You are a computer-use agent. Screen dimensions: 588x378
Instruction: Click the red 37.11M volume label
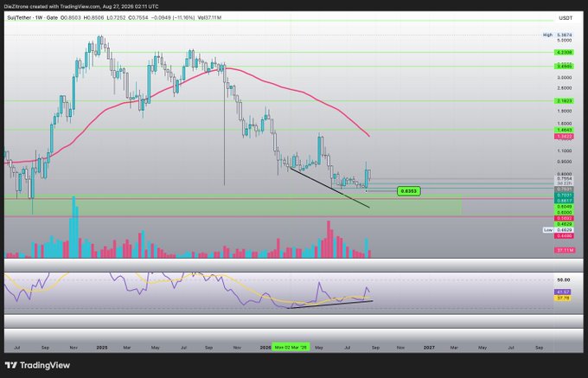[564, 250]
